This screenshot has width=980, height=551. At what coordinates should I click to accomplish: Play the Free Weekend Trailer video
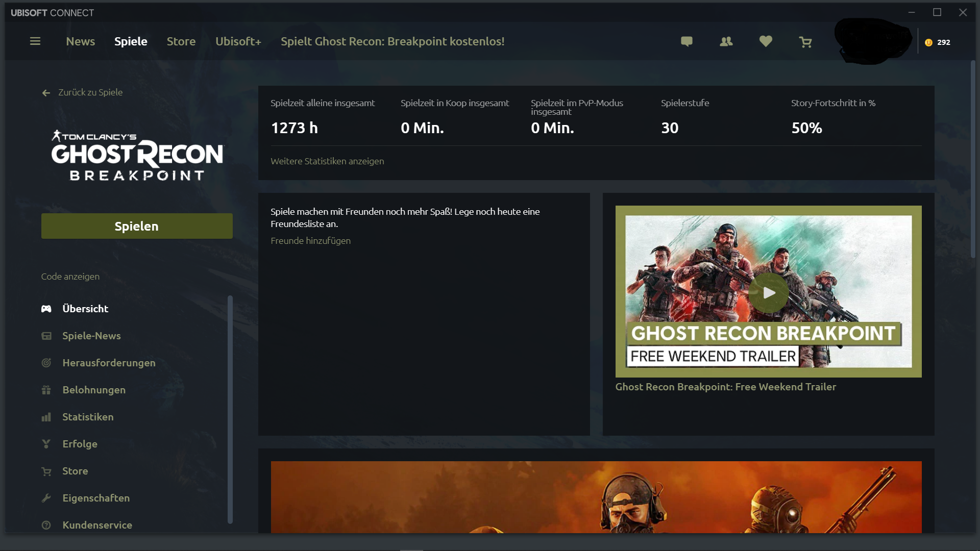tap(768, 293)
